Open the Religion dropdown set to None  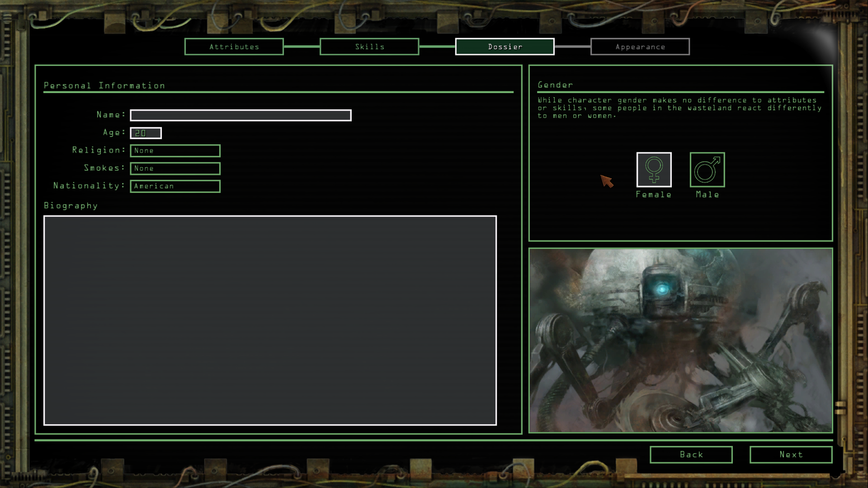pyautogui.click(x=175, y=150)
